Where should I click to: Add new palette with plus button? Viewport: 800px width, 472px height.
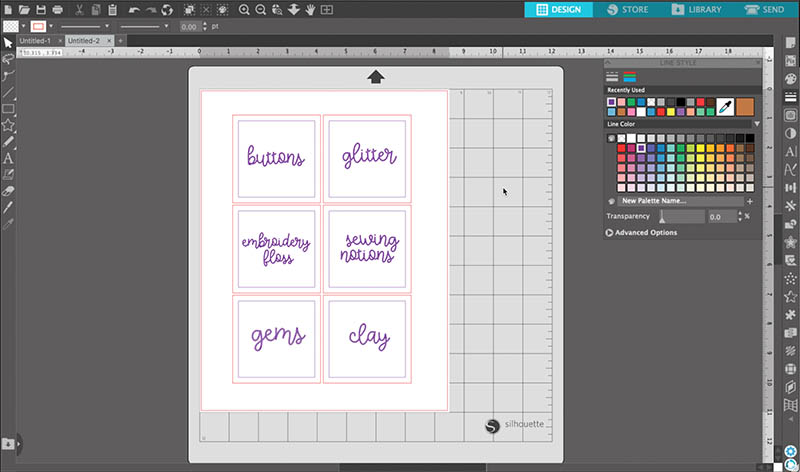click(750, 201)
